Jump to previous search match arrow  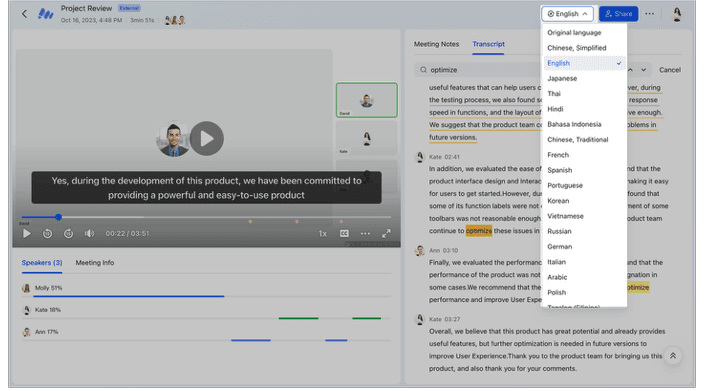(x=630, y=70)
